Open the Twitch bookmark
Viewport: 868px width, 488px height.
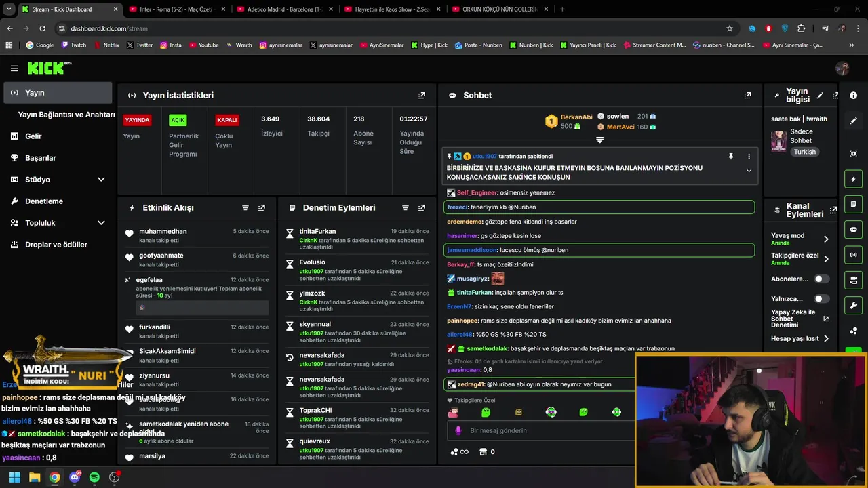[74, 45]
